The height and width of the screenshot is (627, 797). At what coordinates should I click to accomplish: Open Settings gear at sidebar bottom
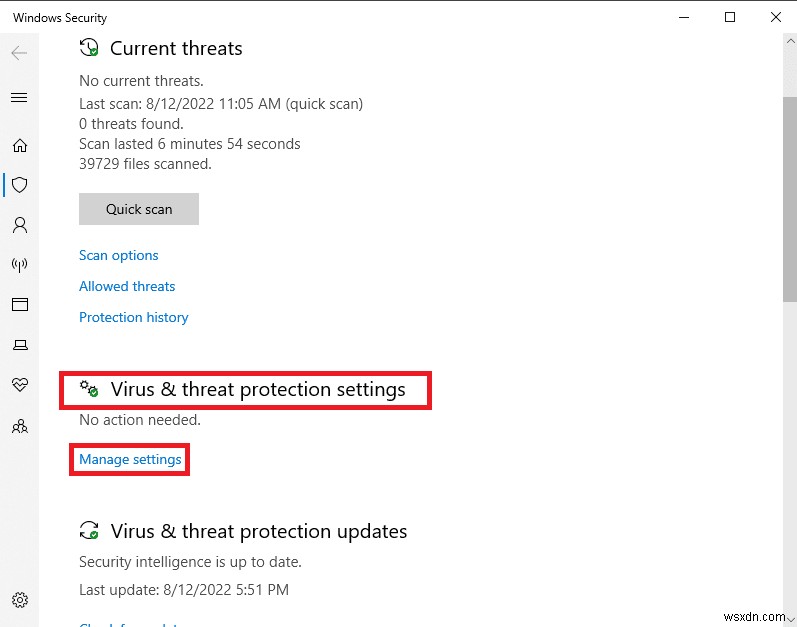click(x=19, y=600)
